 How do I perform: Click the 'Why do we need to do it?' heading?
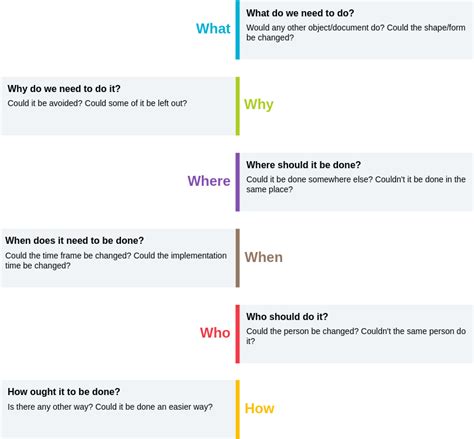tap(64, 89)
